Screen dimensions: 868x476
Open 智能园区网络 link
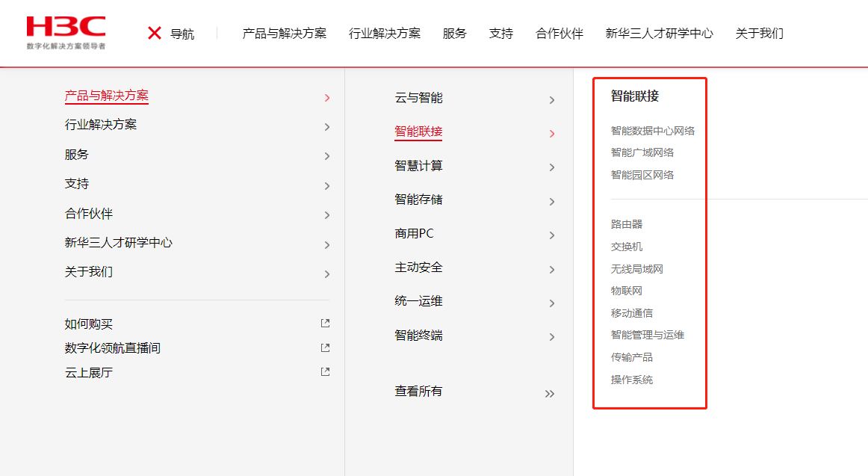[x=642, y=175]
